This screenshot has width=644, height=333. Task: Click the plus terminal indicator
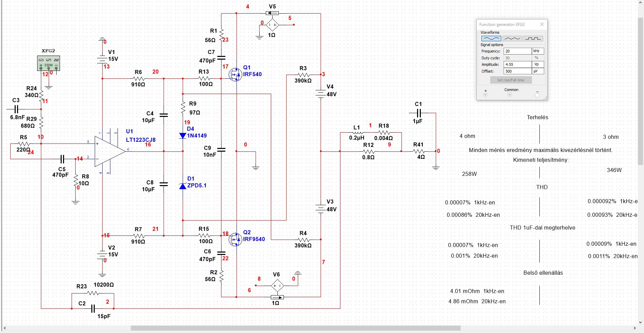[485, 95]
